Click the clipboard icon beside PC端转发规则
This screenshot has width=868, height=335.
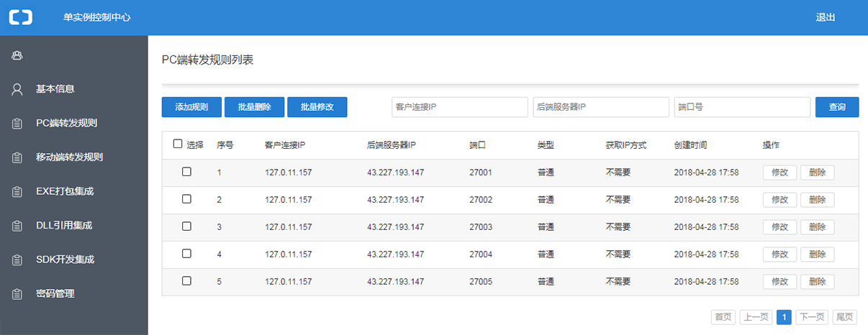[x=18, y=124]
